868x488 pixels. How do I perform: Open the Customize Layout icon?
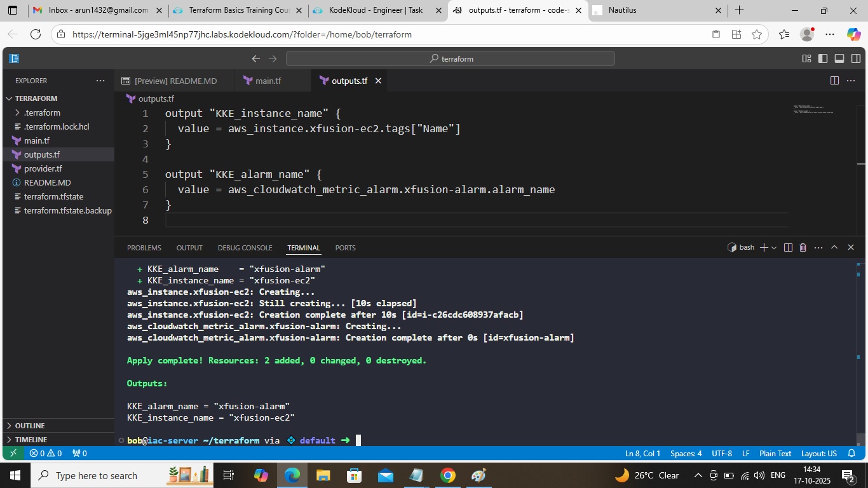(806, 58)
